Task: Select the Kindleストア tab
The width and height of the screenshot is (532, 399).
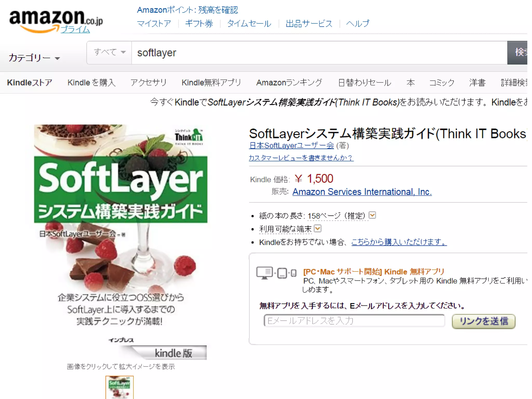Action: pos(30,83)
